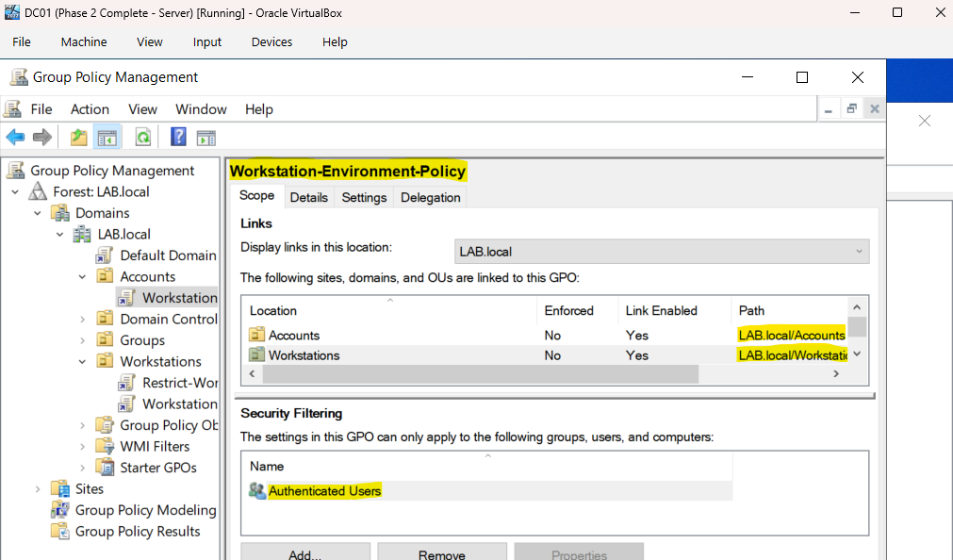Open the Action menu
Image resolution: width=953 pixels, height=560 pixels.
pos(90,109)
